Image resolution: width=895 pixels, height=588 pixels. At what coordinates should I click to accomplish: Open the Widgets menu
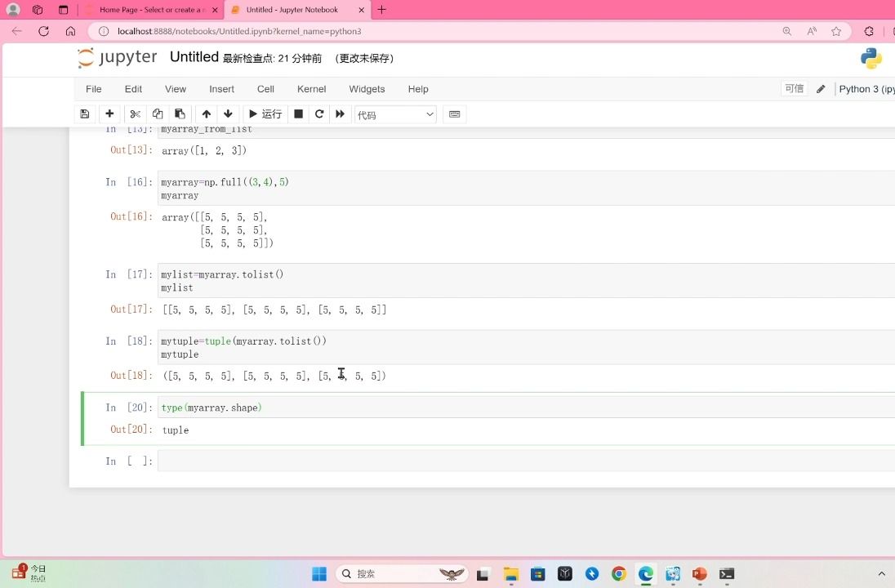(367, 89)
